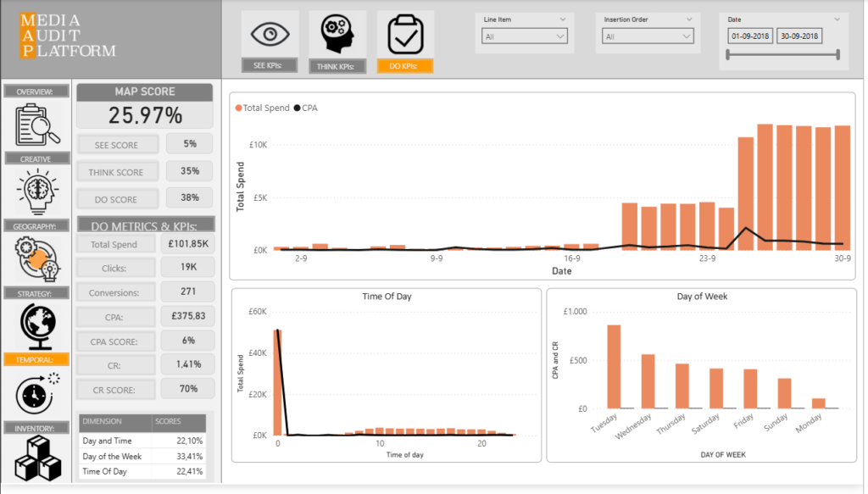868x494 pixels.
Task: Open the Geography gear lightbulb icon
Action: pyautogui.click(x=36, y=259)
